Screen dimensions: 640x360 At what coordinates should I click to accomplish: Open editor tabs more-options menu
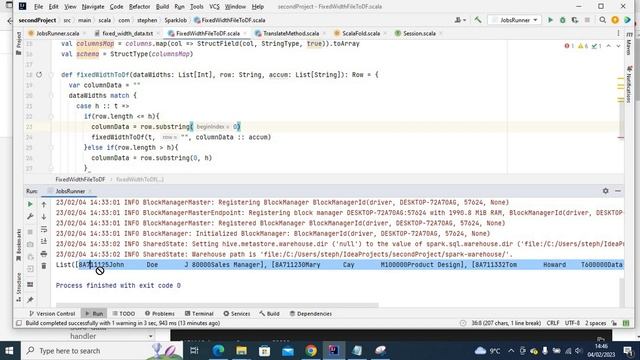point(618,33)
